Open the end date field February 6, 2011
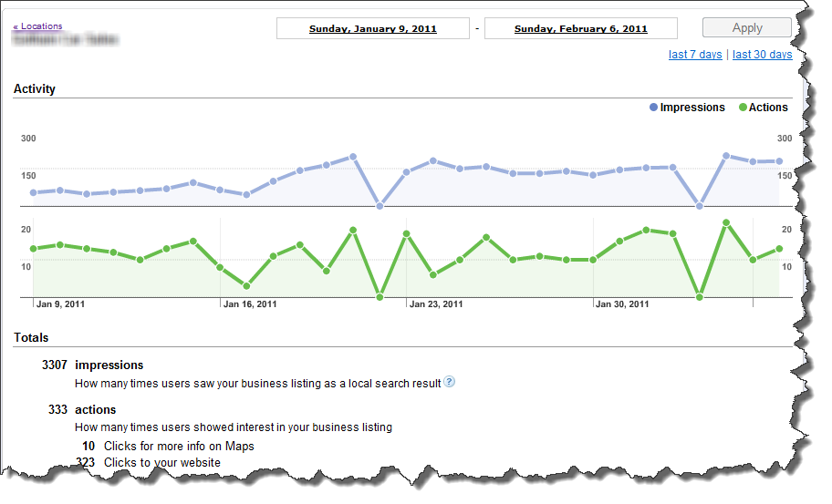 coord(580,29)
